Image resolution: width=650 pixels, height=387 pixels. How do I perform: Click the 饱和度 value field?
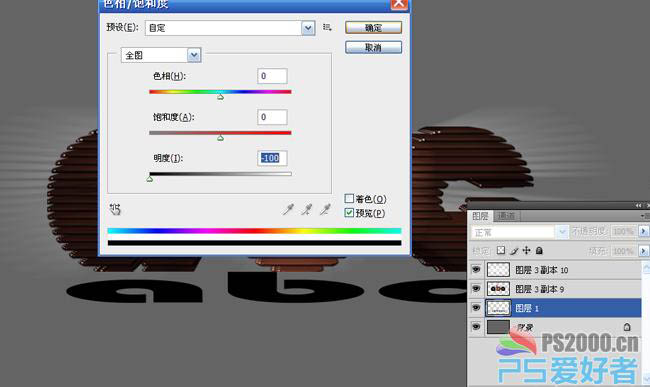click(x=272, y=117)
